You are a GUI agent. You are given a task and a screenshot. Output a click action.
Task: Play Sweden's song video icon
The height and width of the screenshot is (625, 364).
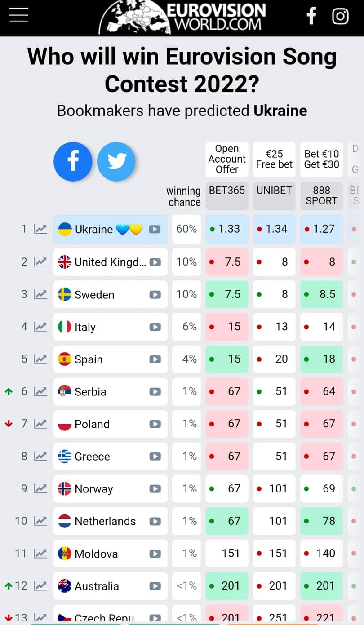(x=155, y=295)
